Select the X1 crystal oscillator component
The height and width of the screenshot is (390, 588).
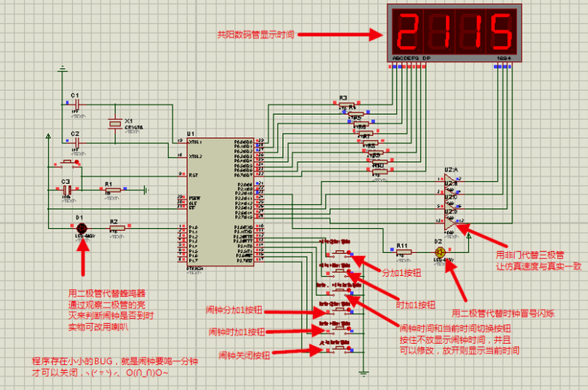coord(114,124)
